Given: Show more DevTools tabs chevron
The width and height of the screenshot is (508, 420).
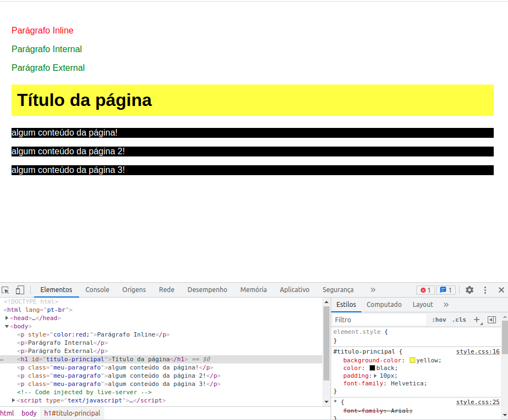Looking at the screenshot, I should (373, 290).
